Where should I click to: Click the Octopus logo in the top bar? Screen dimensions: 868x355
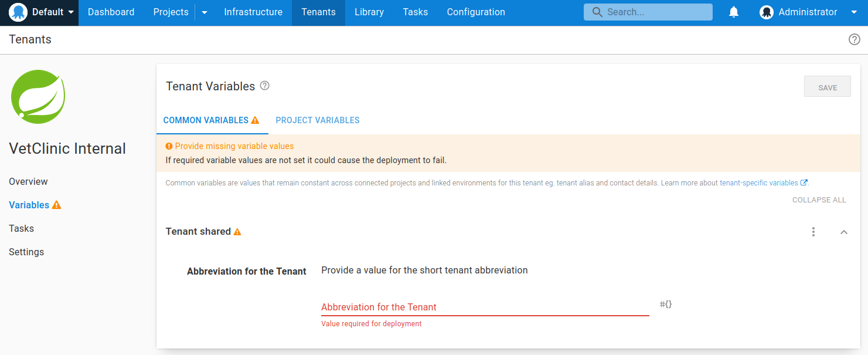(x=17, y=11)
